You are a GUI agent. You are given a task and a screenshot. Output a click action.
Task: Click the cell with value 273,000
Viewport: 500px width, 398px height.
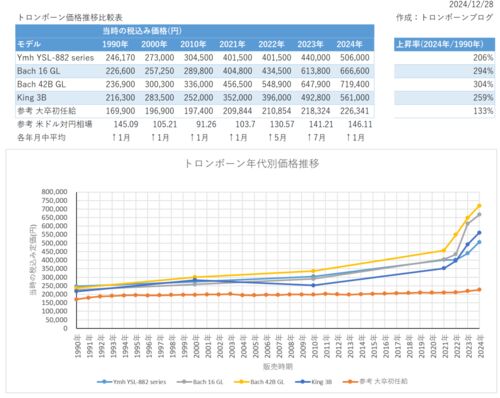(159, 58)
